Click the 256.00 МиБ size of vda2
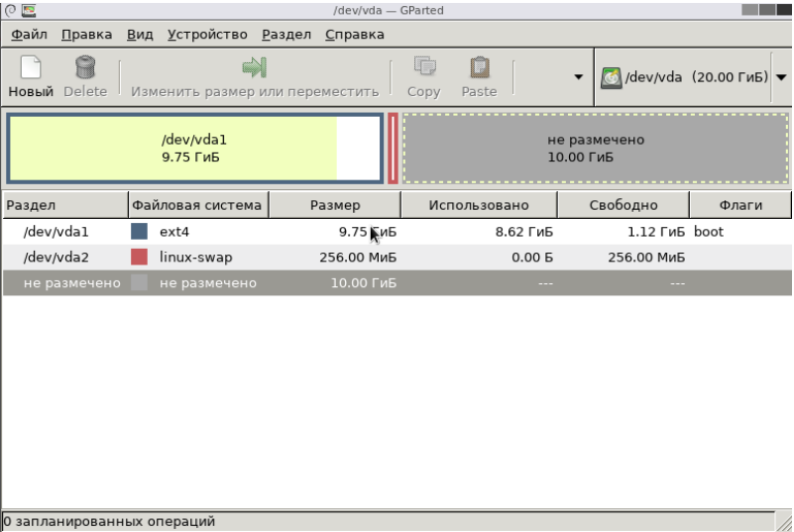 (358, 258)
